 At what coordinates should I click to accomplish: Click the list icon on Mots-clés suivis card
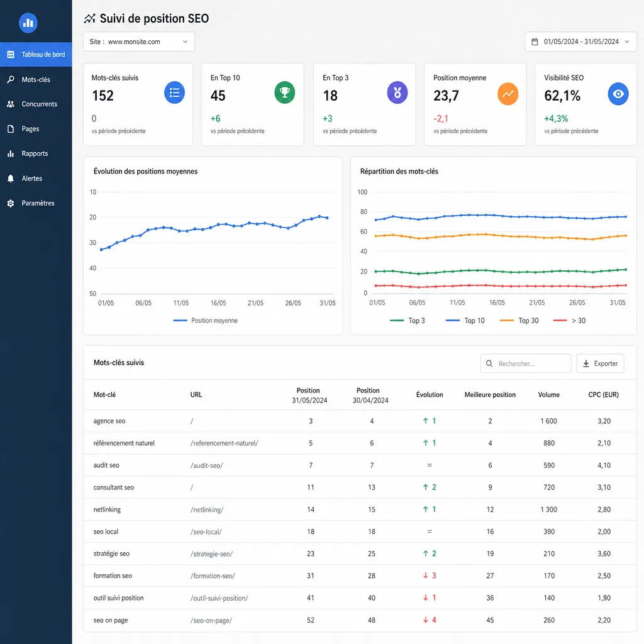tap(175, 92)
